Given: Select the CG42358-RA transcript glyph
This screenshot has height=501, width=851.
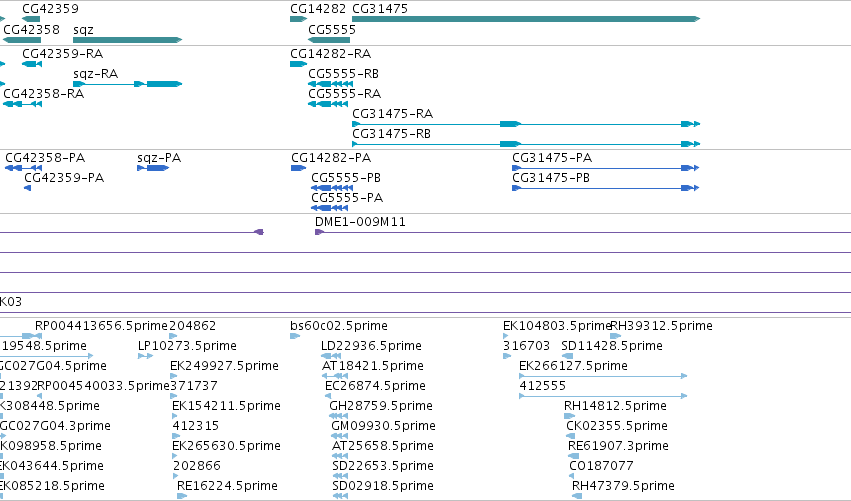Looking at the screenshot, I should point(22,104).
